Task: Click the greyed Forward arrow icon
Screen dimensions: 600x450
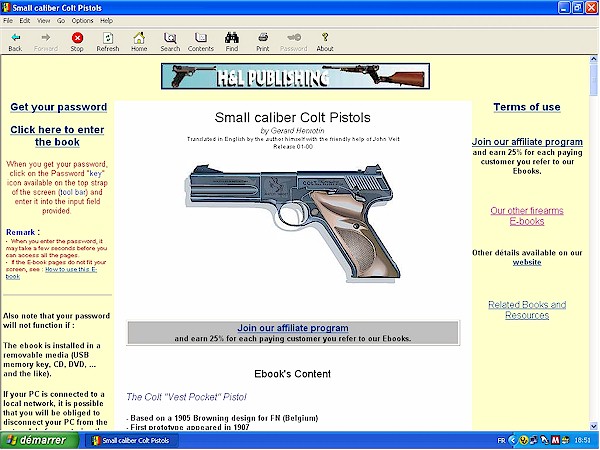Action: 46,38
